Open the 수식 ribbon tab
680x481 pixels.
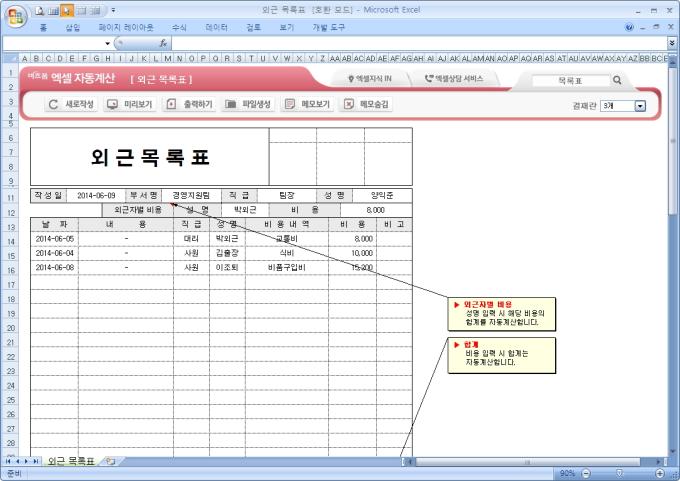[x=179, y=27]
